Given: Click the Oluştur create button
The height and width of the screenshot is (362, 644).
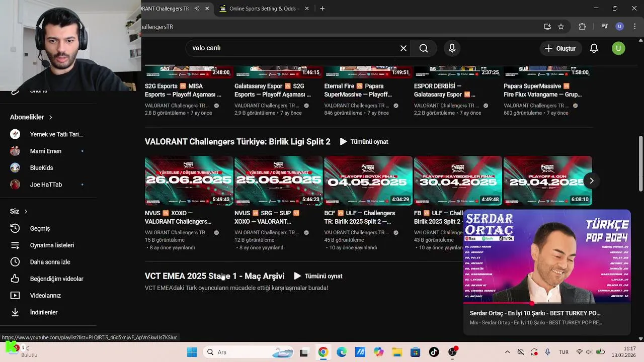Looking at the screenshot, I should click(x=560, y=48).
